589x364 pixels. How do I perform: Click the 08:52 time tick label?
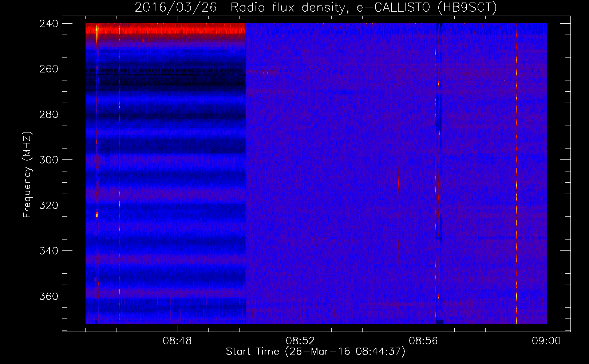(300, 341)
